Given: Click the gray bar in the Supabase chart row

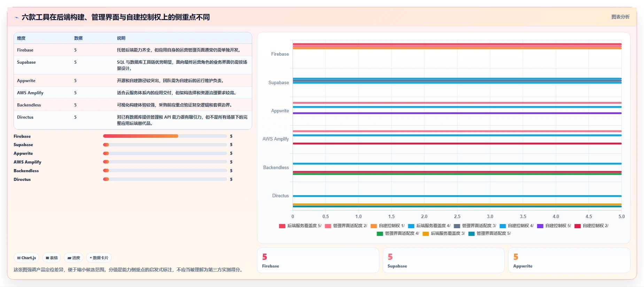Looking at the screenshot, I should click(x=457, y=81).
